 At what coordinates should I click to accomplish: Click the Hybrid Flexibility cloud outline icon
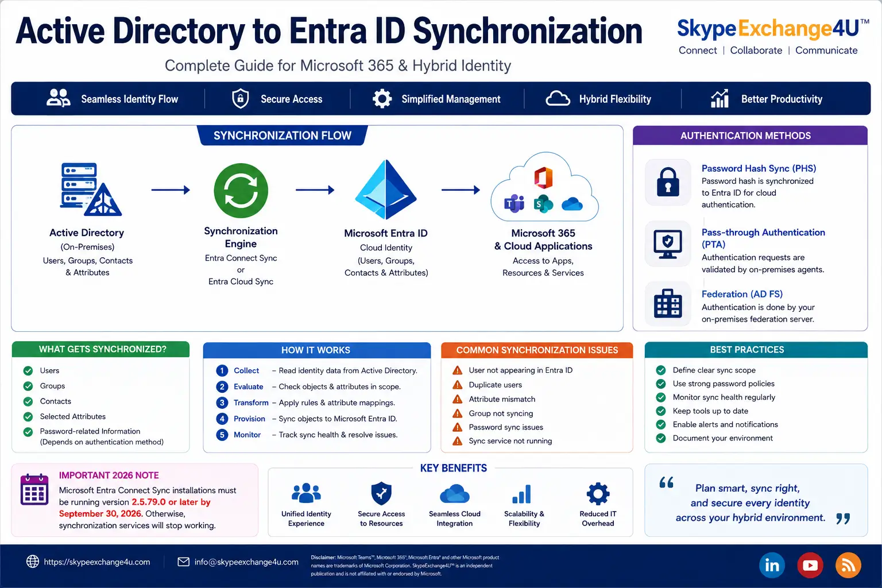pos(558,99)
